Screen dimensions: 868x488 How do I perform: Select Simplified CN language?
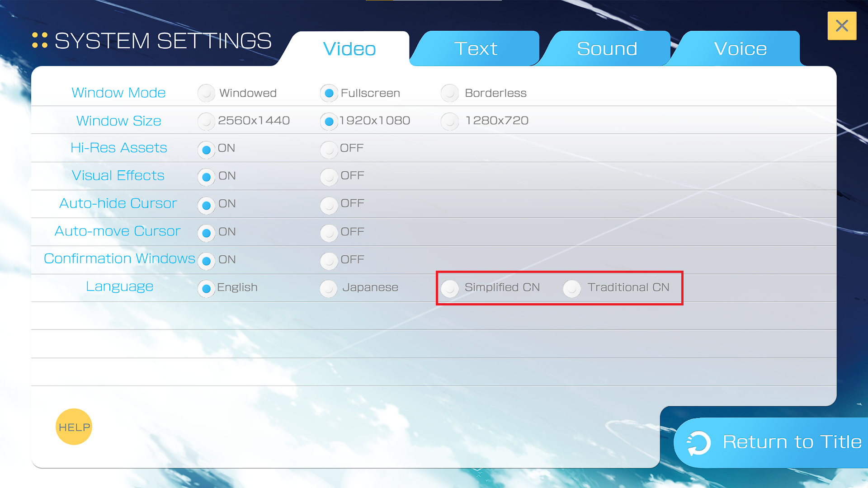[450, 288]
